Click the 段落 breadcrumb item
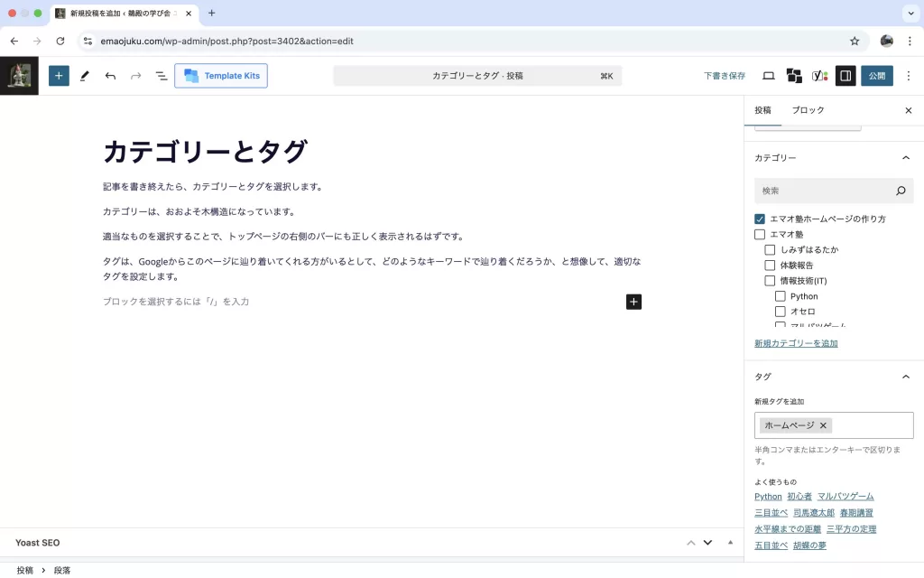 (62, 571)
